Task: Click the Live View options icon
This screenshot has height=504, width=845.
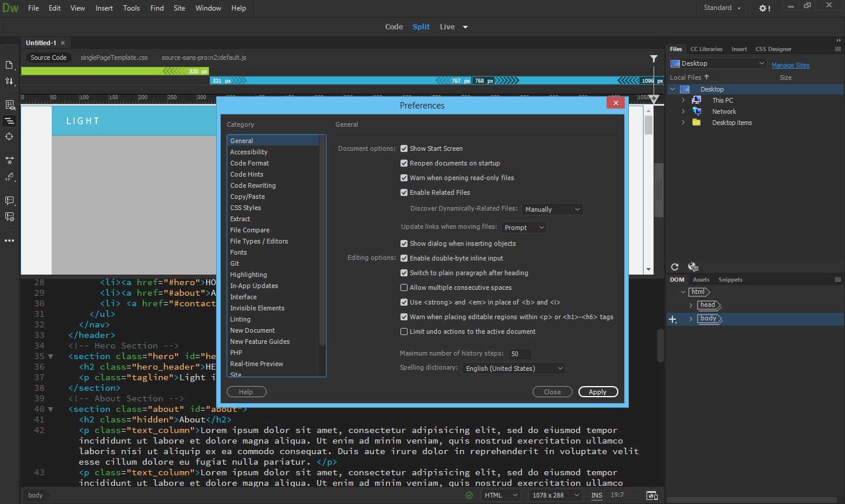Action: point(9,104)
